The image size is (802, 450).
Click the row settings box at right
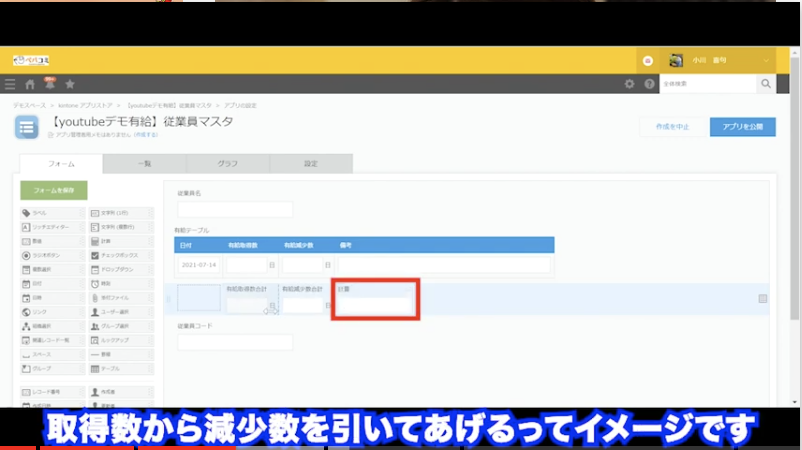(x=763, y=299)
